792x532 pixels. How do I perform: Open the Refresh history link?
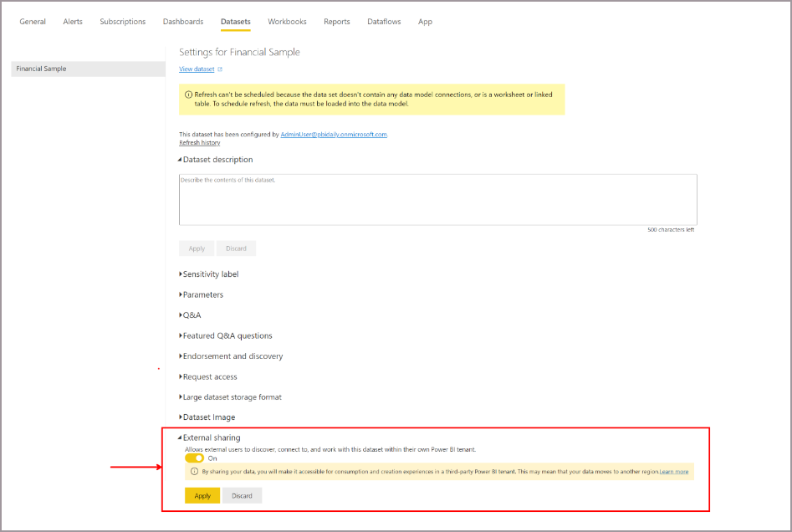pyautogui.click(x=200, y=142)
